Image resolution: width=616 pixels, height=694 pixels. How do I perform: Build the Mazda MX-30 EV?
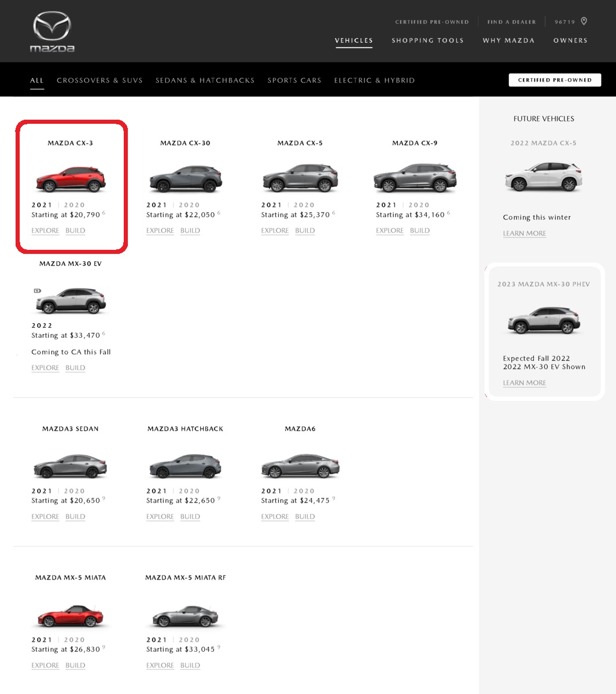point(75,367)
